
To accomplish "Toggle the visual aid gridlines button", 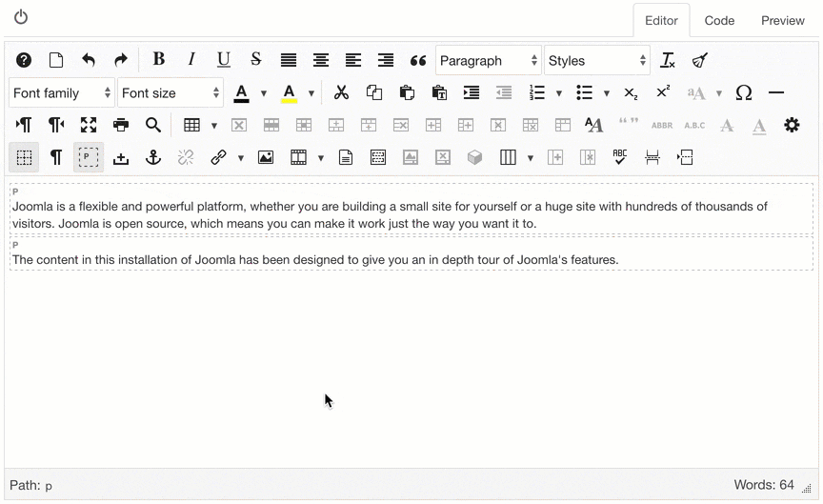I will point(24,157).
